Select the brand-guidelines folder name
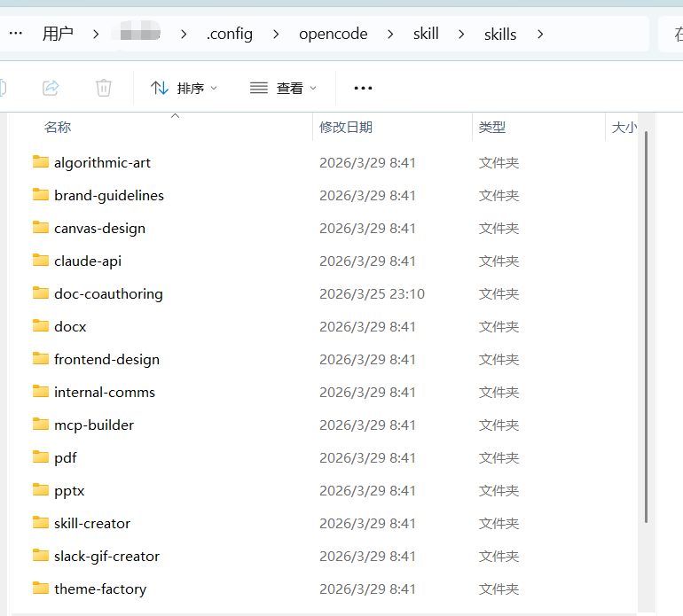 pyautogui.click(x=109, y=196)
